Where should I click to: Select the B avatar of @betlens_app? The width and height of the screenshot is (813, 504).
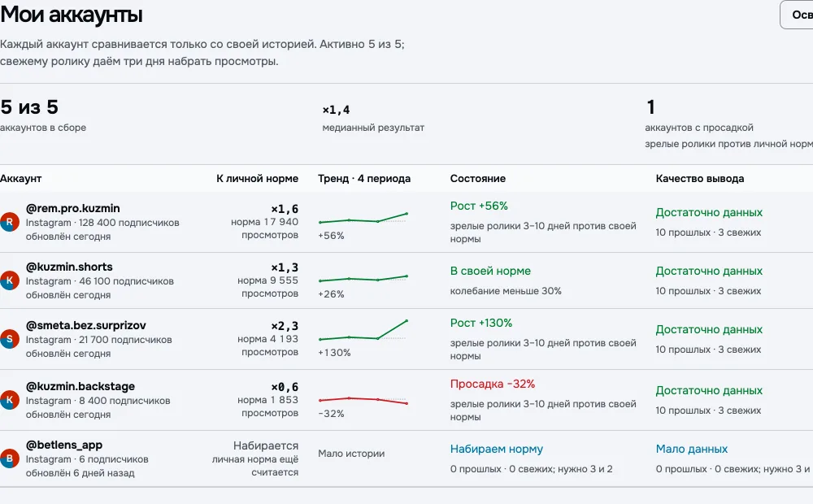pos(9,459)
